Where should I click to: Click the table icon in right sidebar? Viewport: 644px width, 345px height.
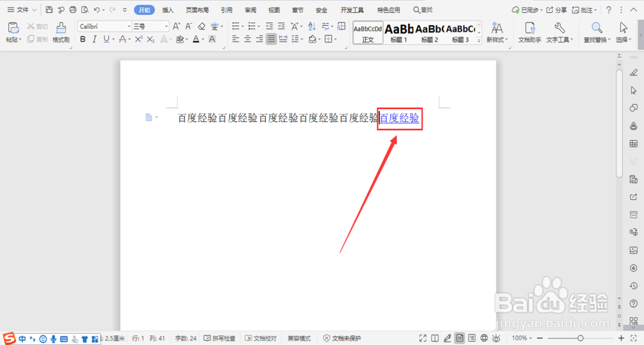coord(634,144)
